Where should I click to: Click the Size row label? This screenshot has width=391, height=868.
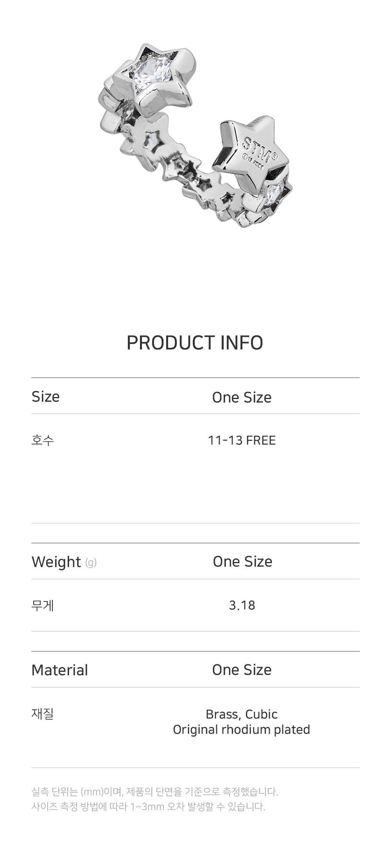pos(46,397)
